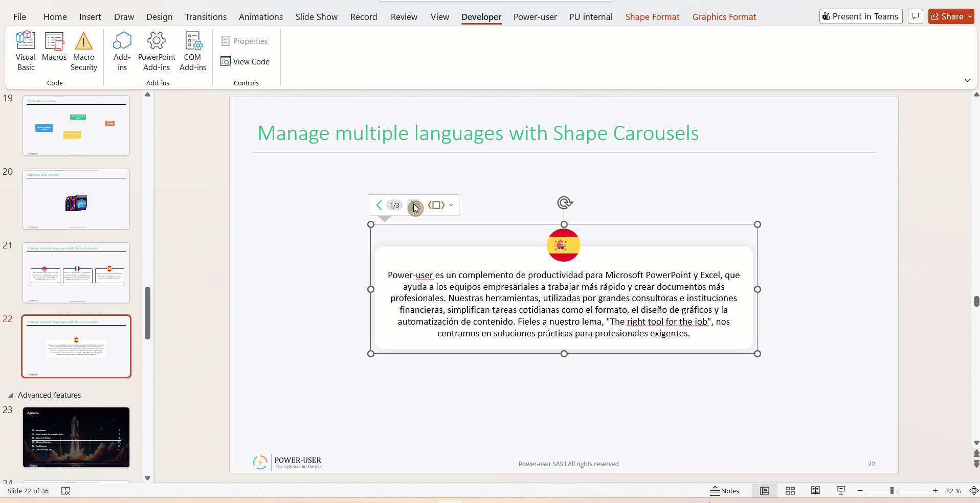
Task: Click the accessibility check status icon
Action: click(65, 491)
